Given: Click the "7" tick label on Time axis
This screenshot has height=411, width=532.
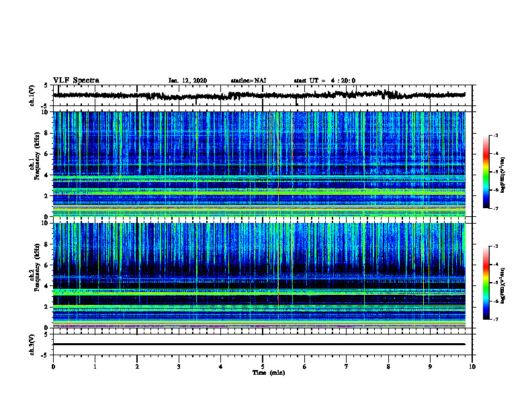Looking at the screenshot, I should tap(347, 367).
